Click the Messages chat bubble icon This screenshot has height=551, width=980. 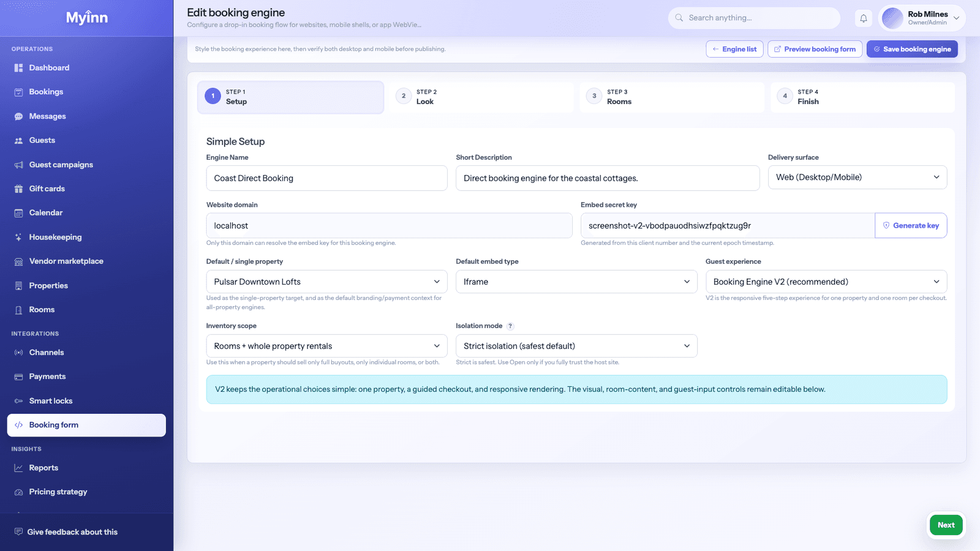(x=18, y=116)
